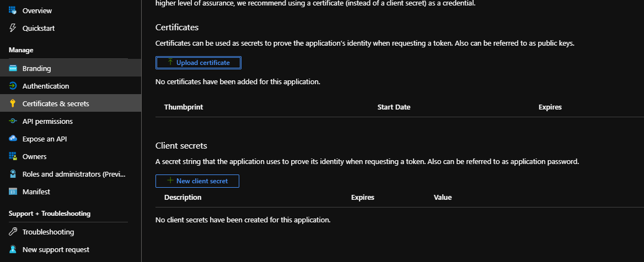
Task: Click the key icon for Certificates & secrets
Action: coord(13,103)
